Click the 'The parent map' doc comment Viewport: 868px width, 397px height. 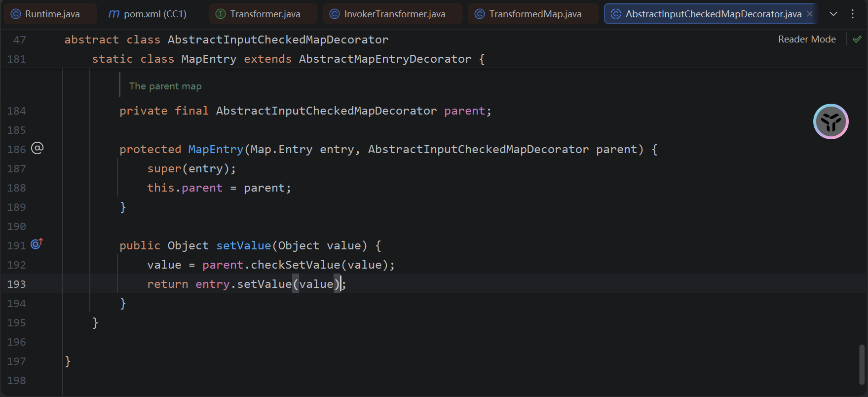(165, 86)
